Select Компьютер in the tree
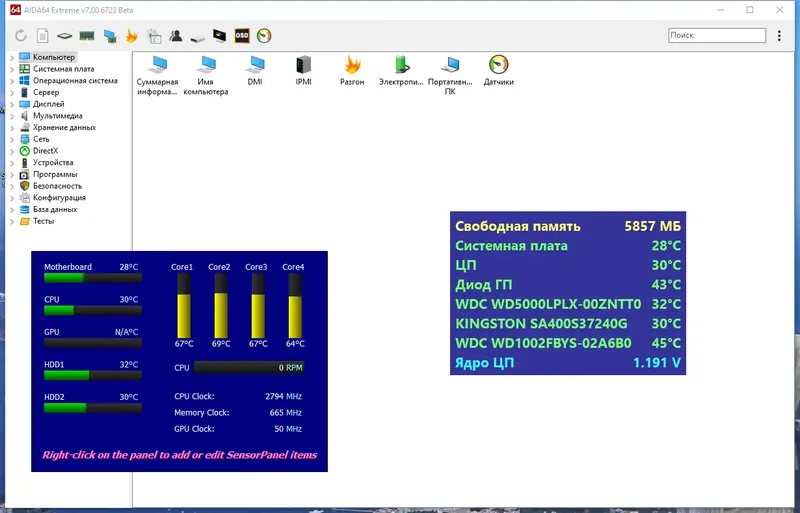The image size is (800, 513). [54, 57]
